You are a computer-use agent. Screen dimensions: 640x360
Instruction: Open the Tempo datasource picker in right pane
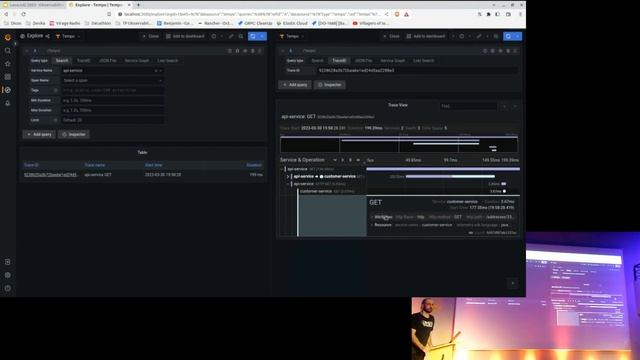[x=292, y=36]
